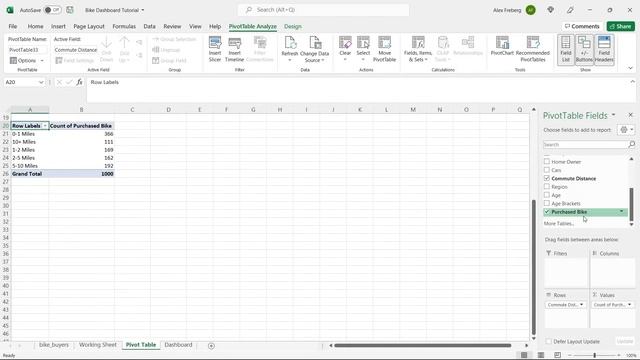The width and height of the screenshot is (640, 360).
Task: Switch to the Insert ribbon tab
Action: [58, 26]
